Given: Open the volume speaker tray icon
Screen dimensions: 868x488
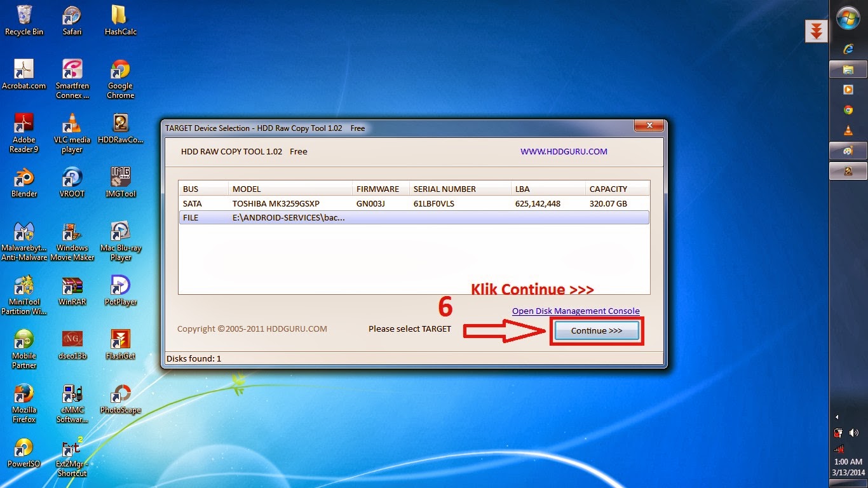Looking at the screenshot, I should (x=854, y=433).
